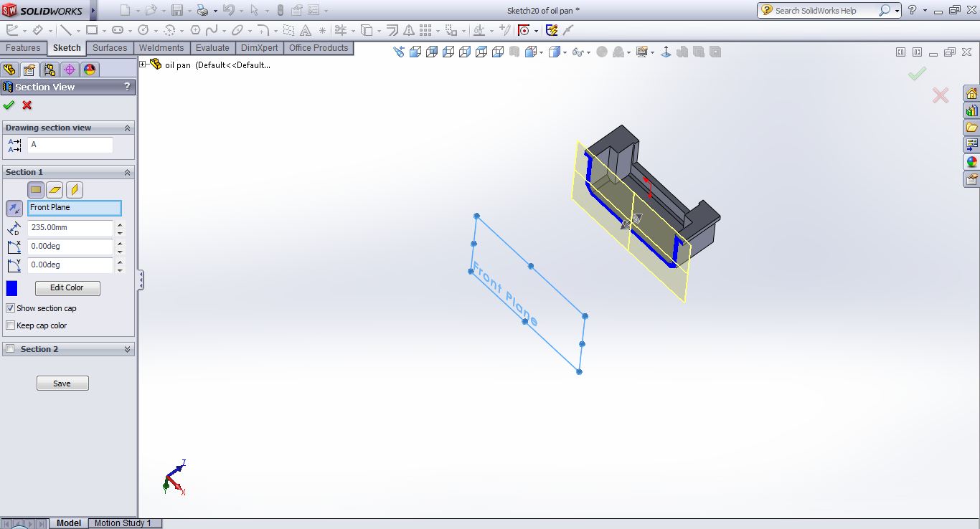Switch to the Weldments tab

pyautogui.click(x=161, y=48)
